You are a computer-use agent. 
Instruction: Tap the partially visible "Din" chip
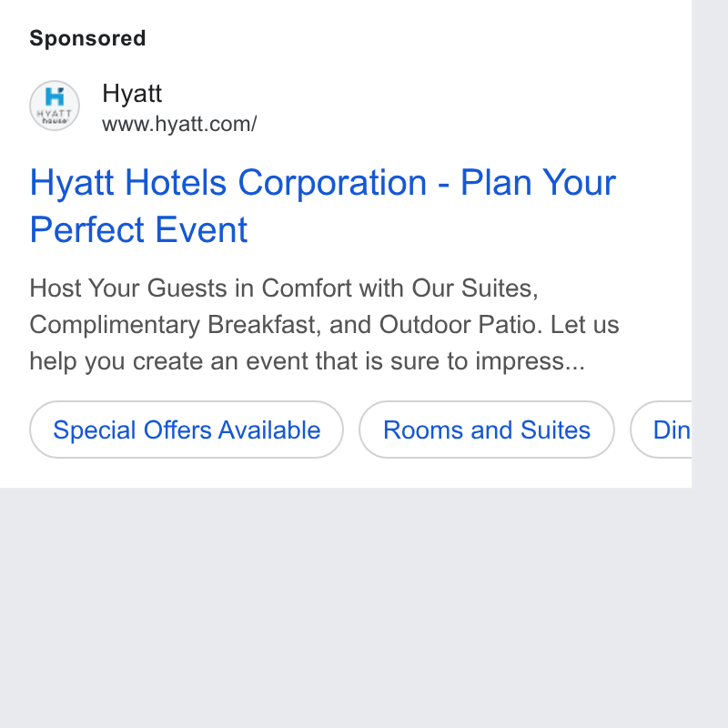pyautogui.click(x=662, y=430)
